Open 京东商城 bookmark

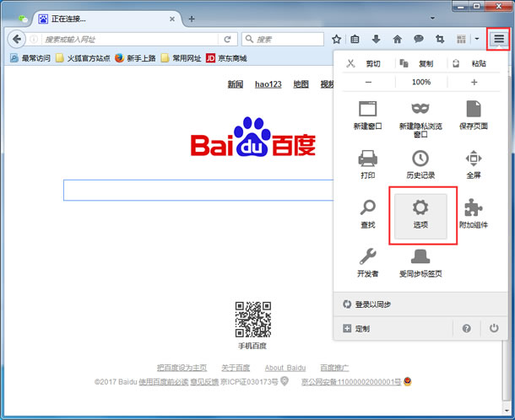(x=226, y=58)
